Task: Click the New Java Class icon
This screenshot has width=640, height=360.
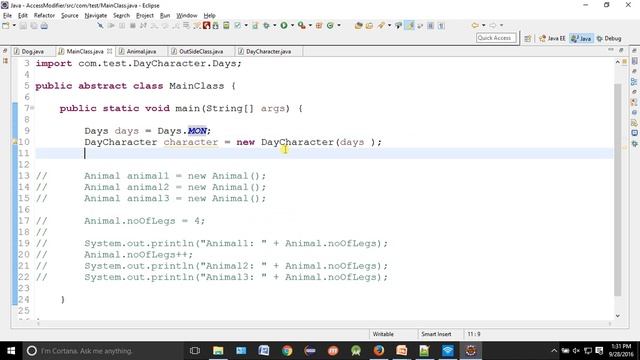Action: click(330, 26)
